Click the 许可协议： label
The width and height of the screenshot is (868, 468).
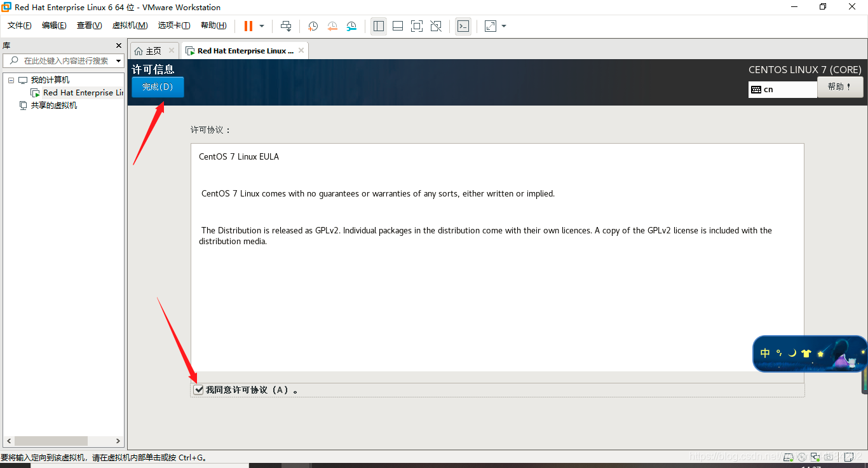[x=211, y=130]
